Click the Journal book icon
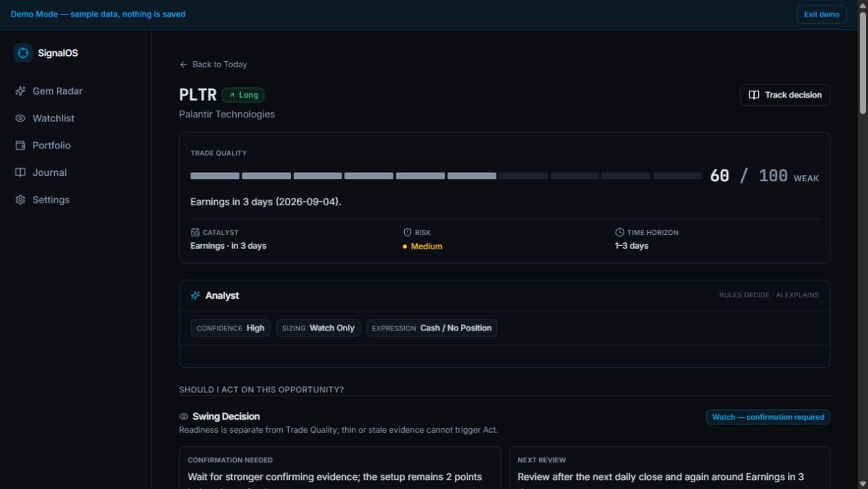This screenshot has height=489, width=868. click(x=21, y=172)
